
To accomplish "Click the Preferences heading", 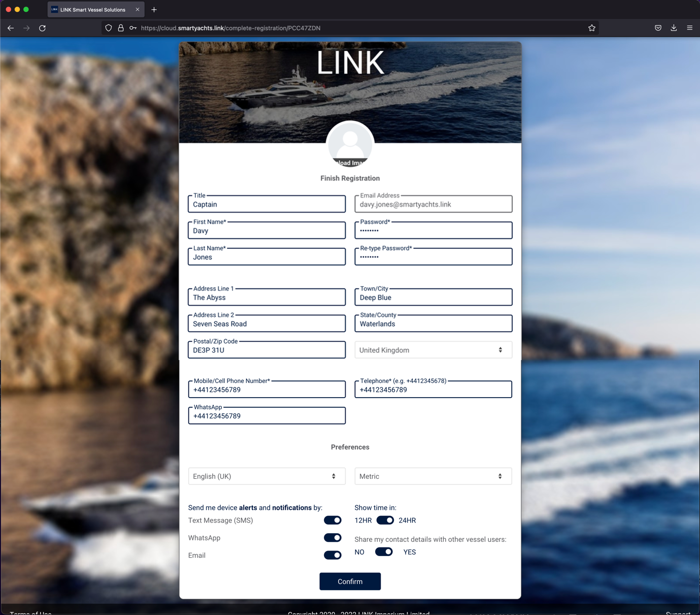I will coord(350,447).
